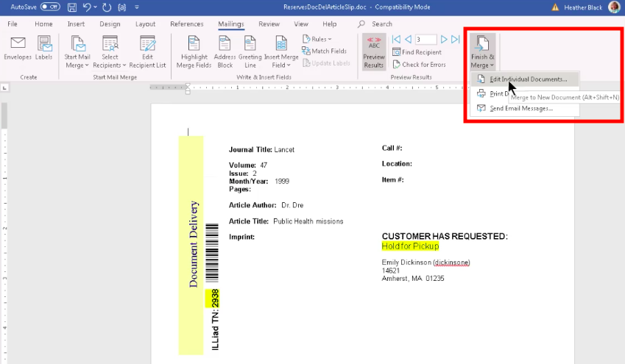
Task: Toggle the AutoSave switch
Action: [x=50, y=7]
